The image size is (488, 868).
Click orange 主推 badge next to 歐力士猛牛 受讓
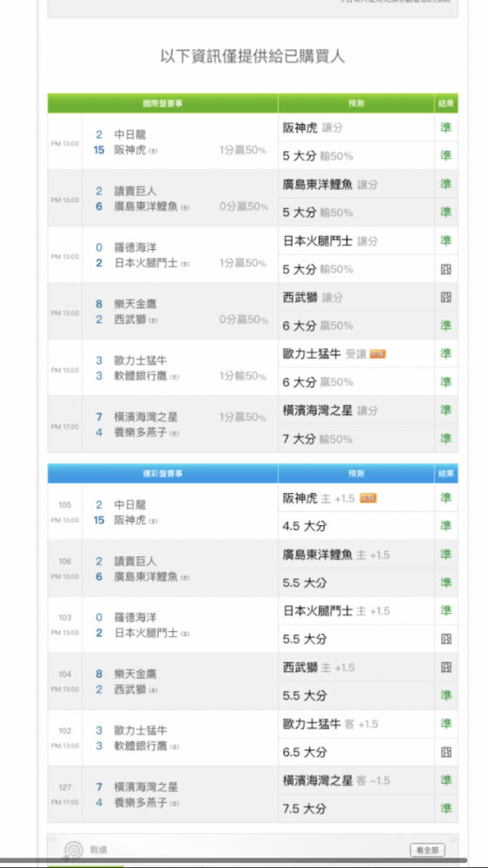click(x=378, y=354)
